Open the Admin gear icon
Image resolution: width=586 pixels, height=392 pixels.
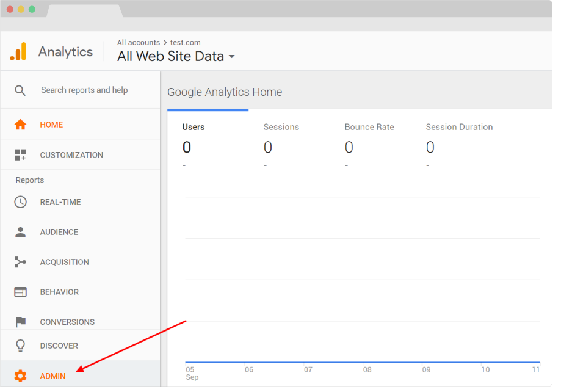[20, 376]
